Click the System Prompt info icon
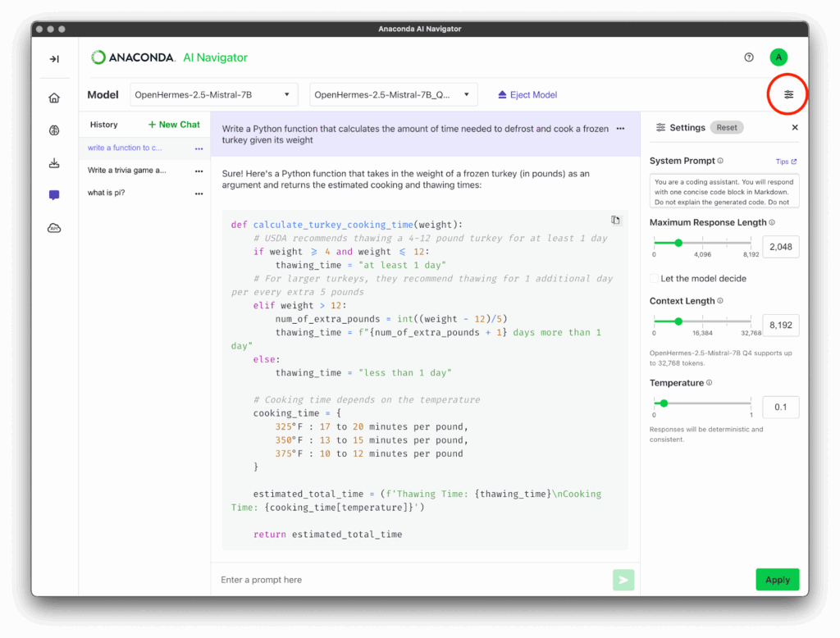The image size is (840, 638). tap(720, 161)
